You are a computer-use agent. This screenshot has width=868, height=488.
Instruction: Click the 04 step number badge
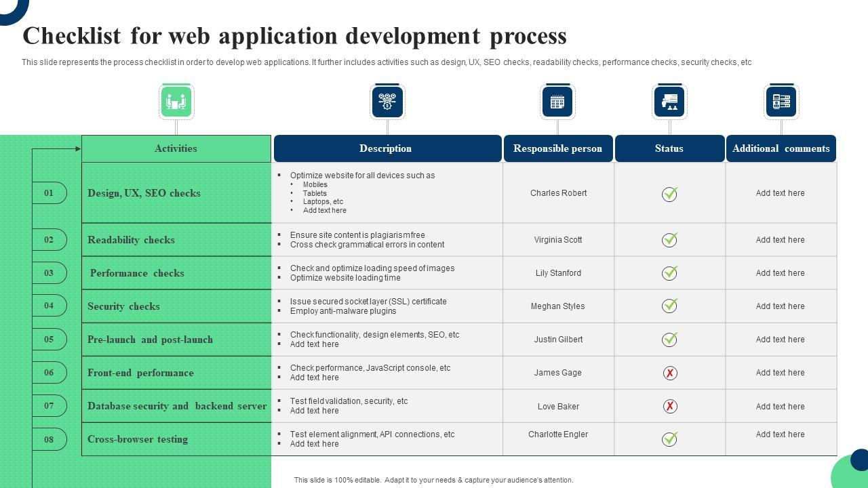[x=50, y=305]
